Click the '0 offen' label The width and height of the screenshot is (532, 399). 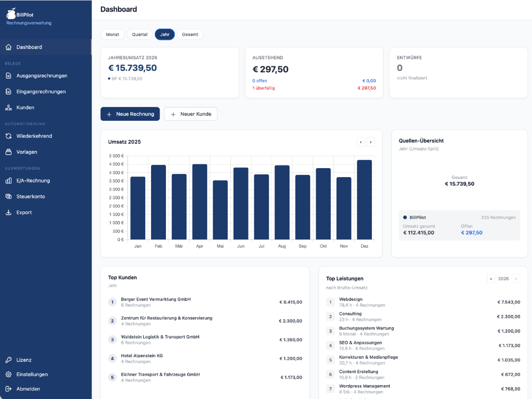260,81
